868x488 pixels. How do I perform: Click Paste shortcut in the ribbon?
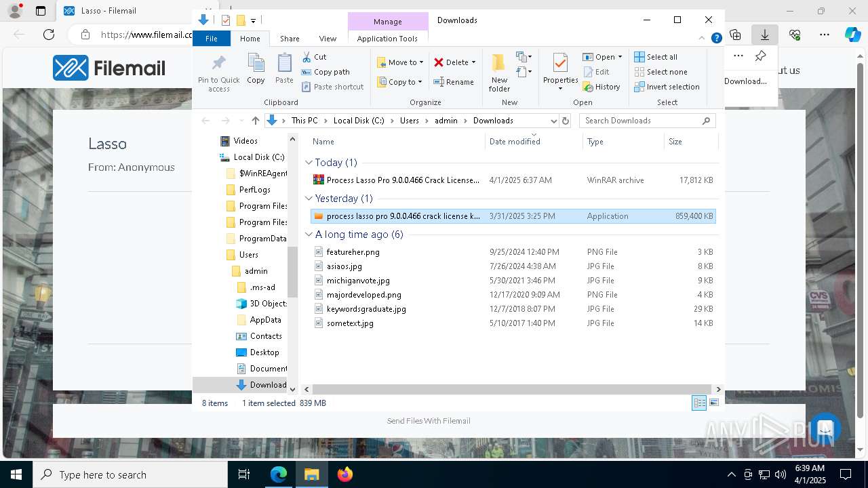332,87
